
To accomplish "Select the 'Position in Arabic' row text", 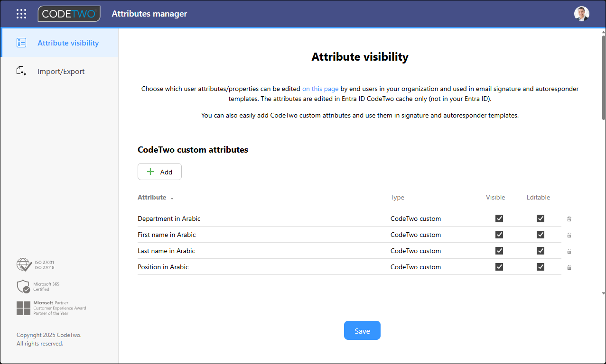I will (163, 267).
